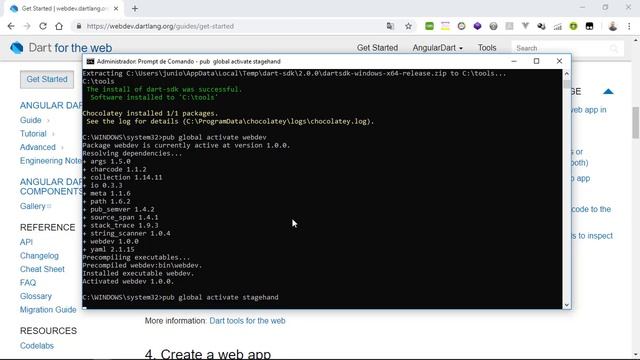Click the browser address bar URL
This screenshot has height=360, width=640.
click(x=160, y=26)
